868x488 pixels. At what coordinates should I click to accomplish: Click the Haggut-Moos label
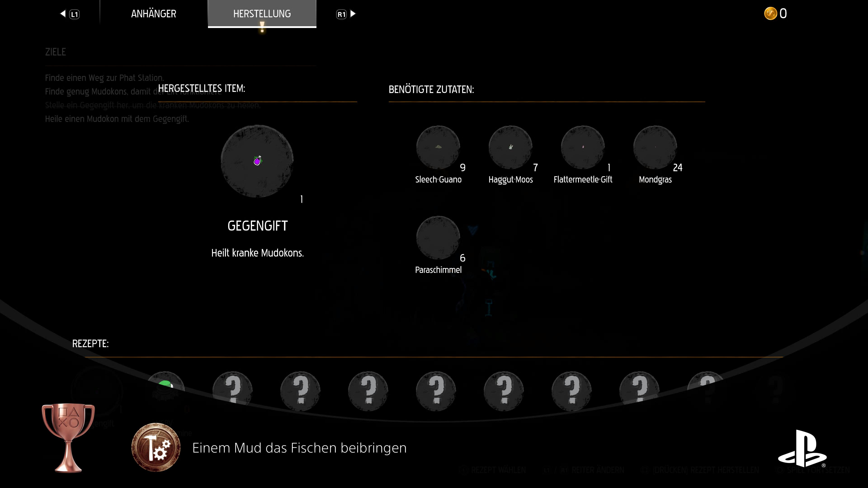[510, 180]
